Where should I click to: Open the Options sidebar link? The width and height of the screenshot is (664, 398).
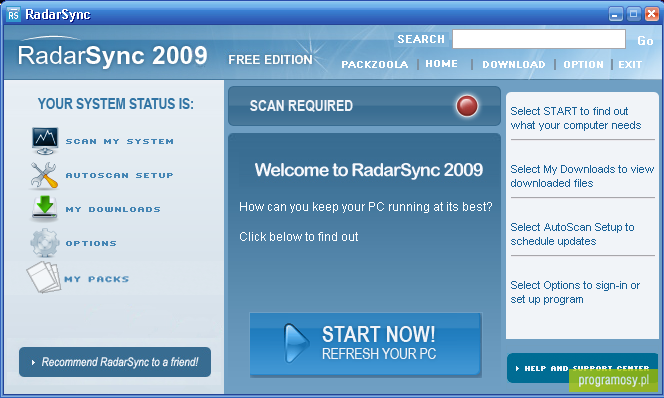[91, 243]
